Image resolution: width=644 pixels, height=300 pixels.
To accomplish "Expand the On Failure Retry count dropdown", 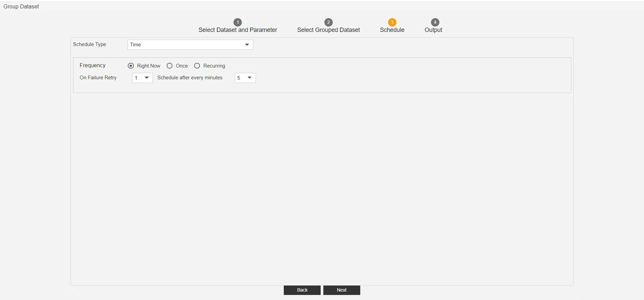I will coord(143,78).
